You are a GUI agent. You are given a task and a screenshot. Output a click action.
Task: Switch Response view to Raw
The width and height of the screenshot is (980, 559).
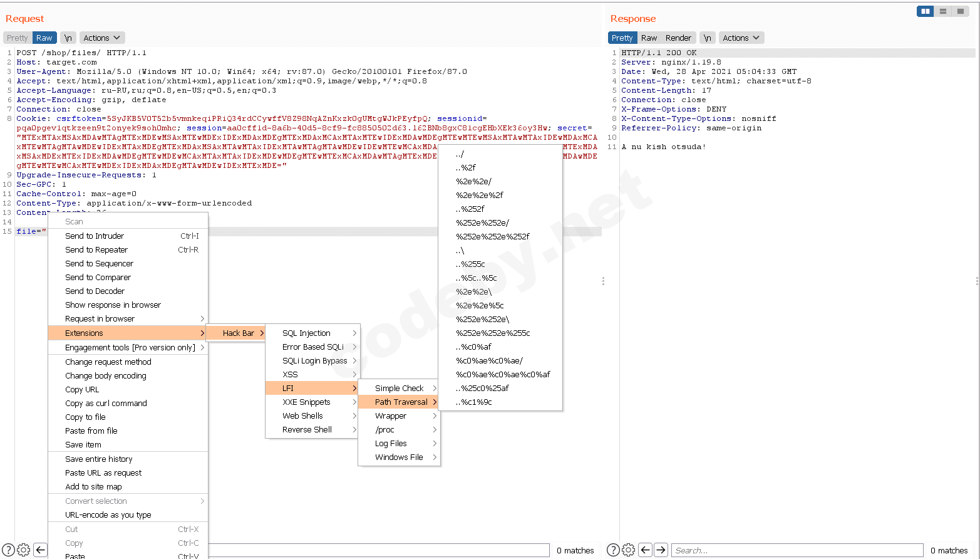[x=649, y=38]
